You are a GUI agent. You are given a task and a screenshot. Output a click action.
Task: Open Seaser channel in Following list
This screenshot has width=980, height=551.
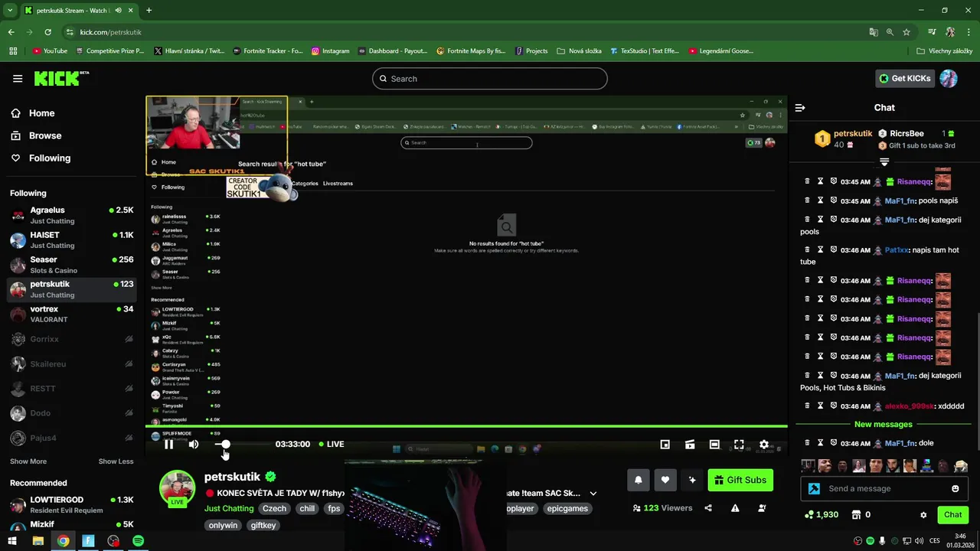click(72, 264)
